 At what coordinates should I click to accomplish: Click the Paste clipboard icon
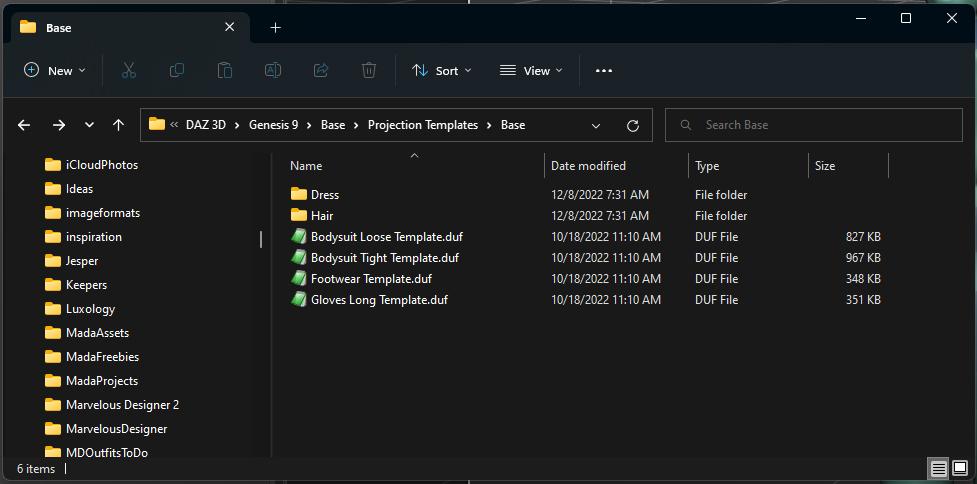(x=225, y=70)
